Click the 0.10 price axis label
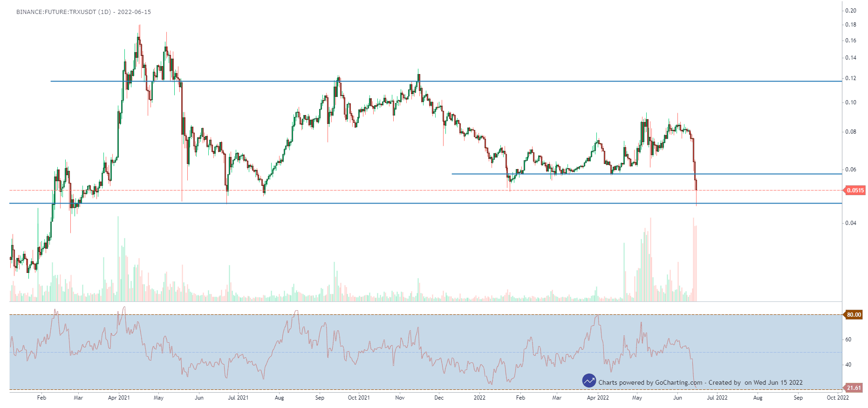Screen dimensions: 868x408 pos(851,102)
